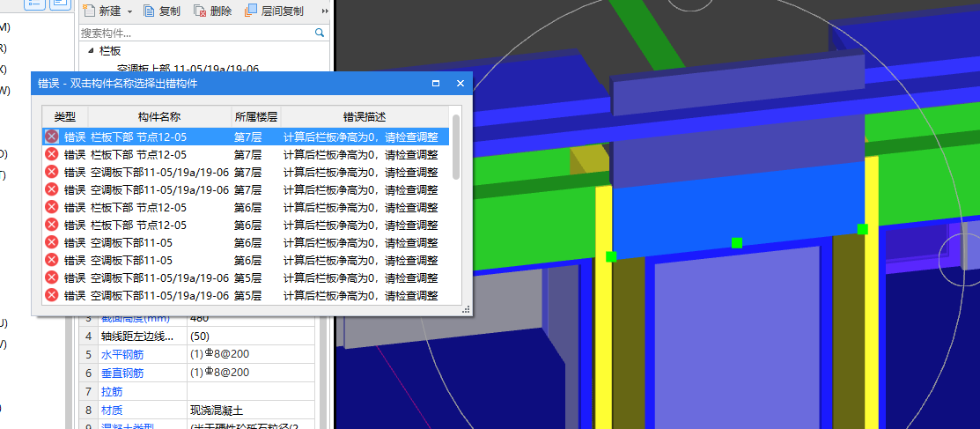
Task: Open the 垂直钢筋 property link
Action: 122,373
